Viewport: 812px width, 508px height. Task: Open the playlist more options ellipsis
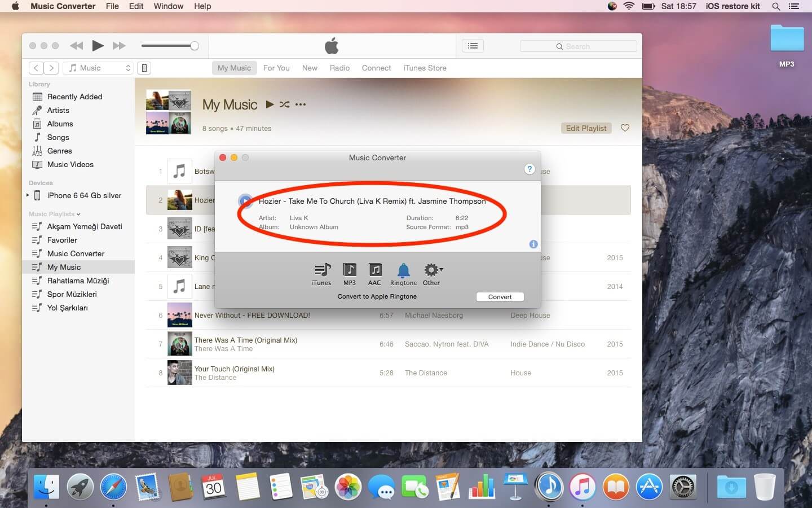(301, 104)
